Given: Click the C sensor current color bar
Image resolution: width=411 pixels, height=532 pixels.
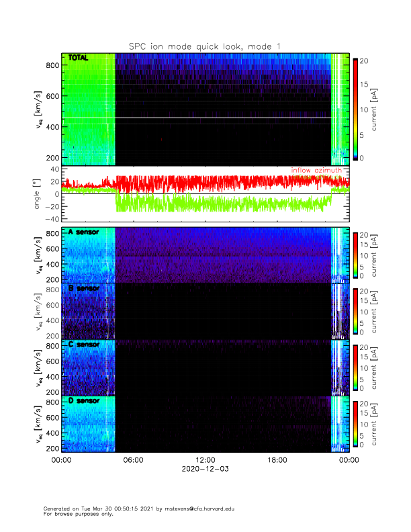Looking at the screenshot, I should point(355,367).
